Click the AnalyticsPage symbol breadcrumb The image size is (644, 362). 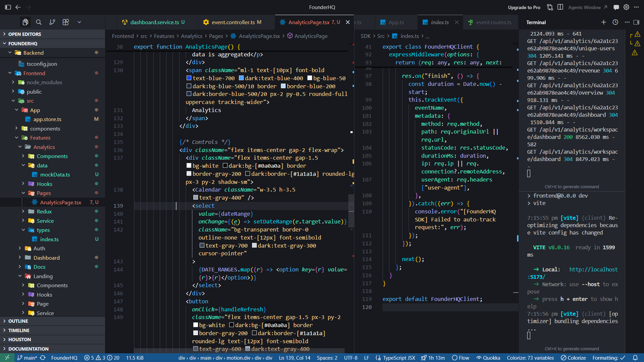[311, 36]
